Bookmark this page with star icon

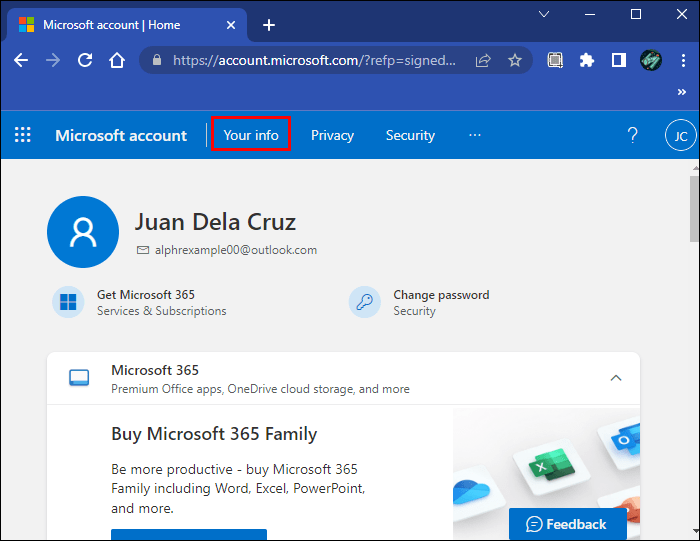tap(515, 60)
